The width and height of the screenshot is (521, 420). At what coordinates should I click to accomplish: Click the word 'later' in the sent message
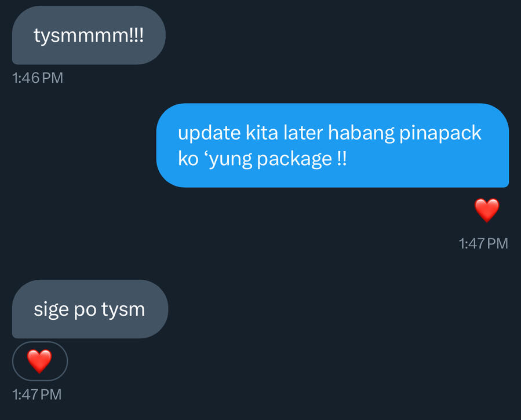(303, 133)
